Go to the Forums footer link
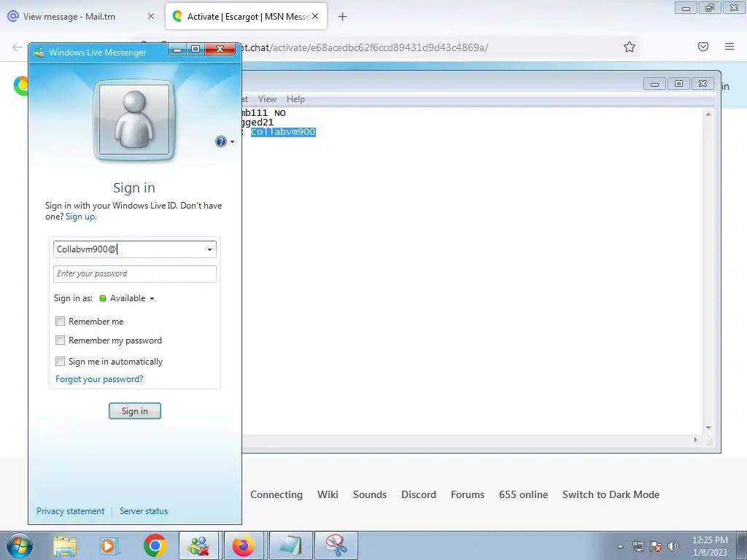747x560 pixels. point(468,494)
